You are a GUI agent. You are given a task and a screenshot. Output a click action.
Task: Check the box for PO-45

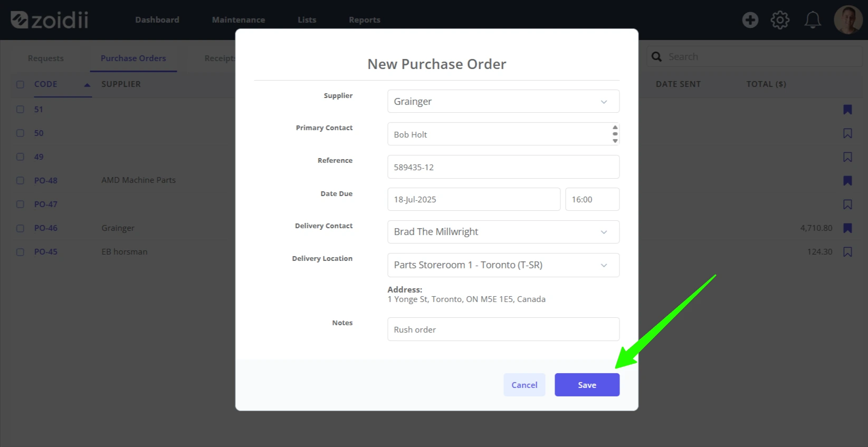pyautogui.click(x=20, y=252)
